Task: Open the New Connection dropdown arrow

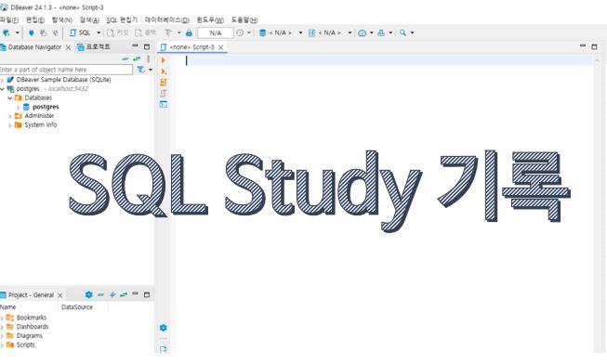Action: click(x=17, y=32)
